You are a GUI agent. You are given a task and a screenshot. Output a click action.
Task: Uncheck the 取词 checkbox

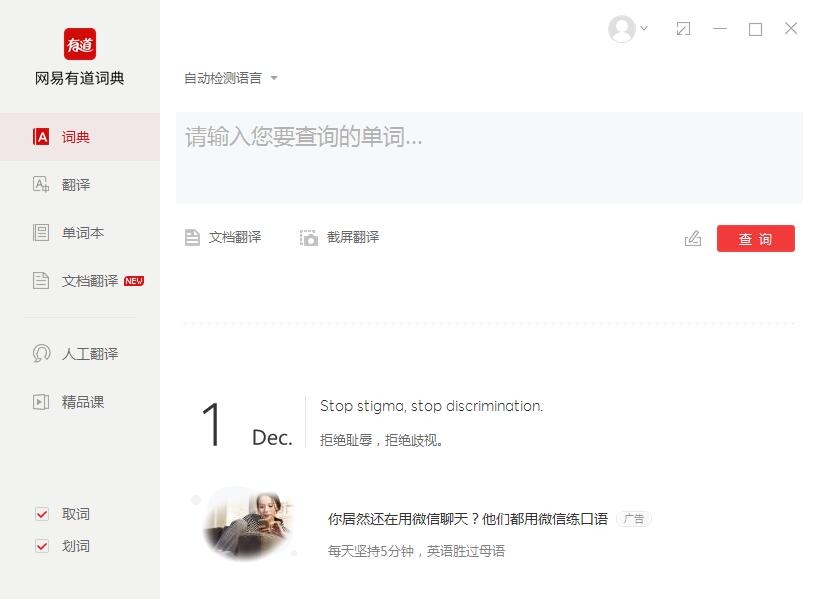[x=42, y=514]
